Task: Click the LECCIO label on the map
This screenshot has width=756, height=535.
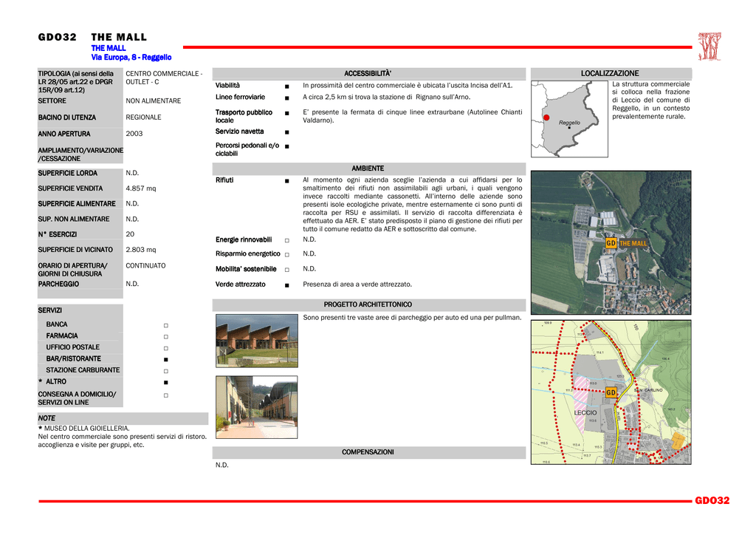Action: [x=585, y=413]
